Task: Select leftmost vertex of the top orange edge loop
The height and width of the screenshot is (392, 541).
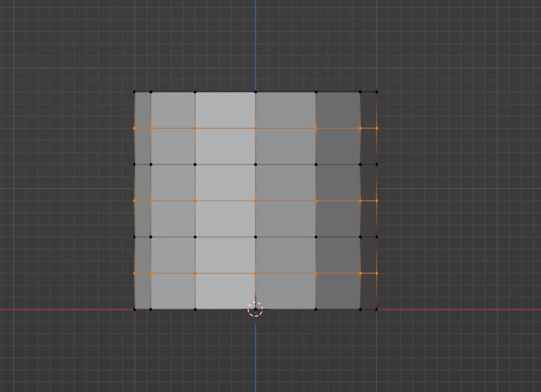Action: [x=135, y=128]
